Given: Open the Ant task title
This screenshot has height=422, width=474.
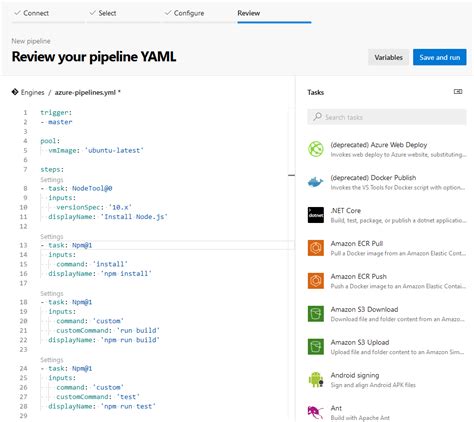Looking at the screenshot, I should point(336,408).
